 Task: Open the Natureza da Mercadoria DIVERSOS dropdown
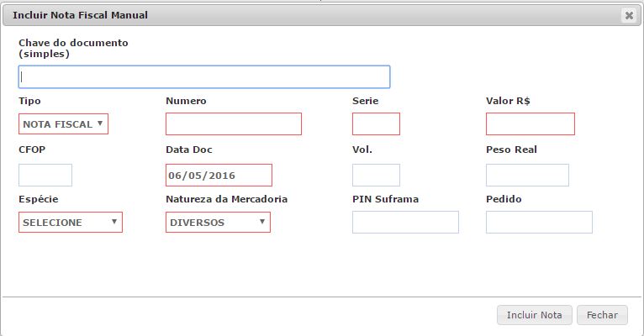[x=218, y=223]
